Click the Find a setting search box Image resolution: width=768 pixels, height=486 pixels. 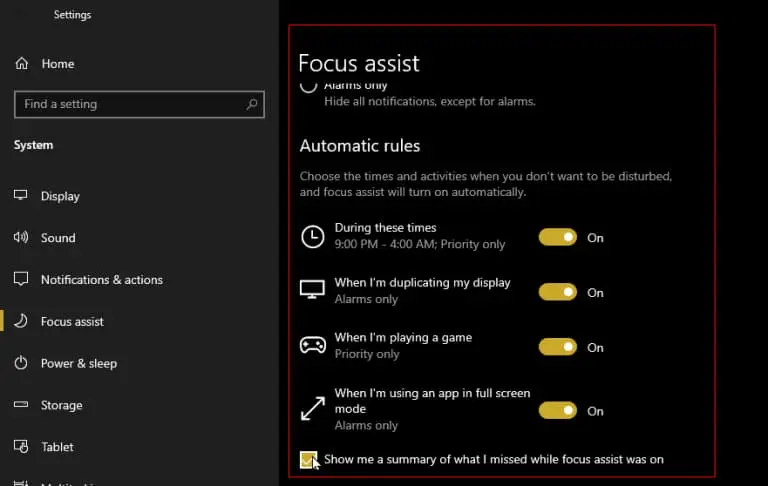click(x=139, y=104)
